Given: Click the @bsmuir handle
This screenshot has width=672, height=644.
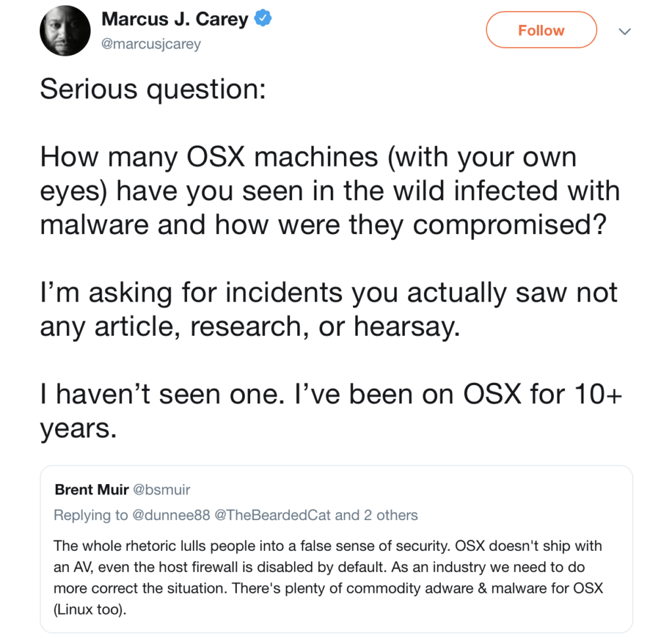Looking at the screenshot, I should (161, 490).
